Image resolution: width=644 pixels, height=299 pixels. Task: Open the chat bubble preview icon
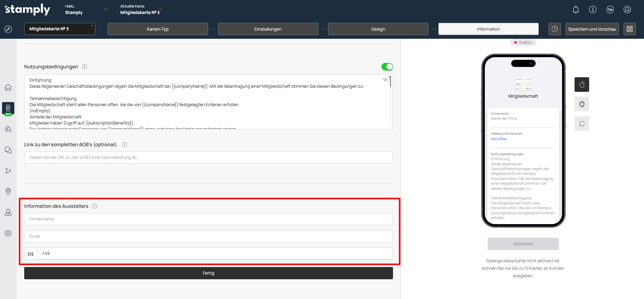pos(582,124)
